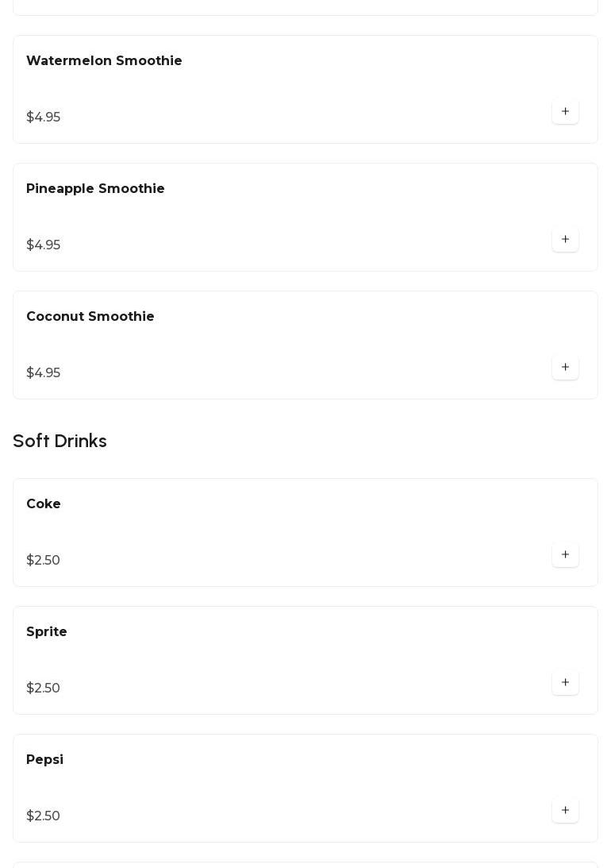Click the Pineapple Smoothie $4.95 price
The image size is (611, 868).
tap(43, 245)
